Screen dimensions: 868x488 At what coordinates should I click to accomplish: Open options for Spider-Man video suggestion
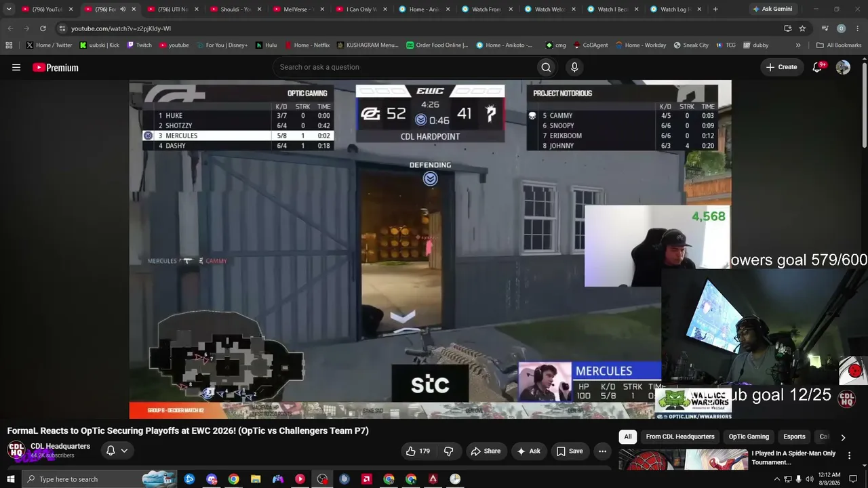coord(849,455)
